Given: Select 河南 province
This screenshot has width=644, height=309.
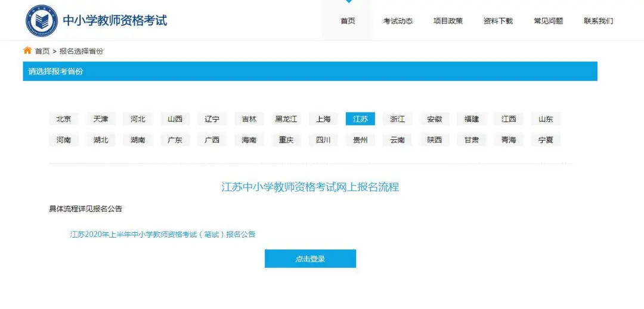Looking at the screenshot, I should pyautogui.click(x=64, y=140).
